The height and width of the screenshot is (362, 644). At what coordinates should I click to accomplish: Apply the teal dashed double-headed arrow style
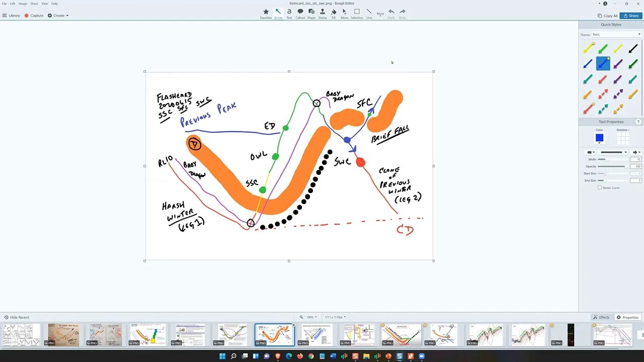603,109
